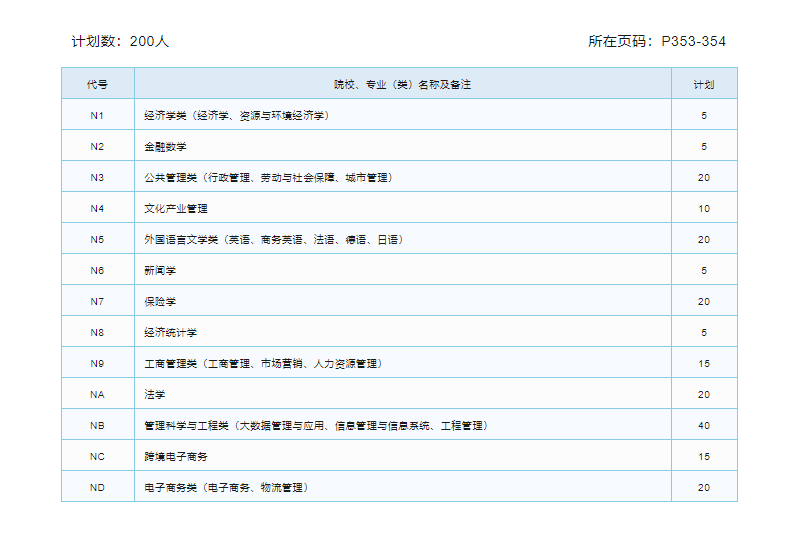799x537 pixels.
Task: Click the plan value 20 for N3
Action: point(704,178)
